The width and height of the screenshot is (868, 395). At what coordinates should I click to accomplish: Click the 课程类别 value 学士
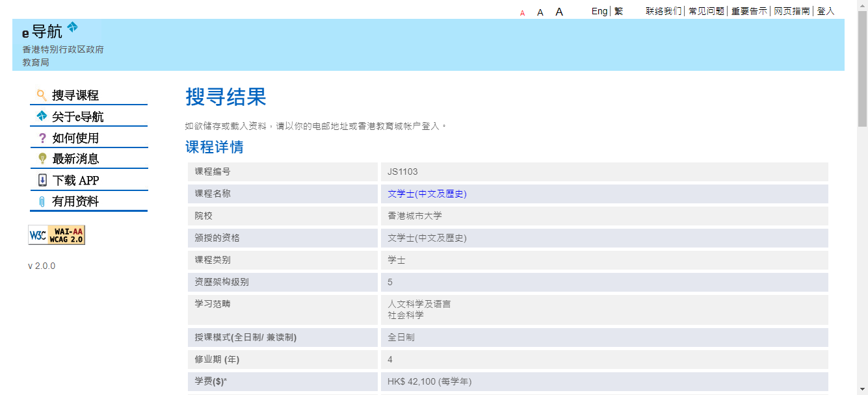coord(397,260)
